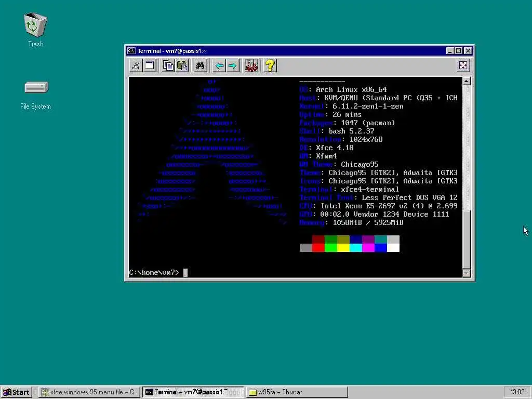Click the terminal scrollbar down arrow
The image size is (532, 399).
(467, 273)
